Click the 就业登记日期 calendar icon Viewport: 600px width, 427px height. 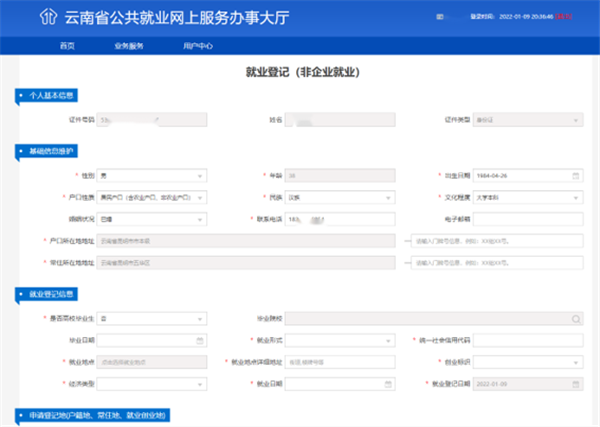click(575, 383)
